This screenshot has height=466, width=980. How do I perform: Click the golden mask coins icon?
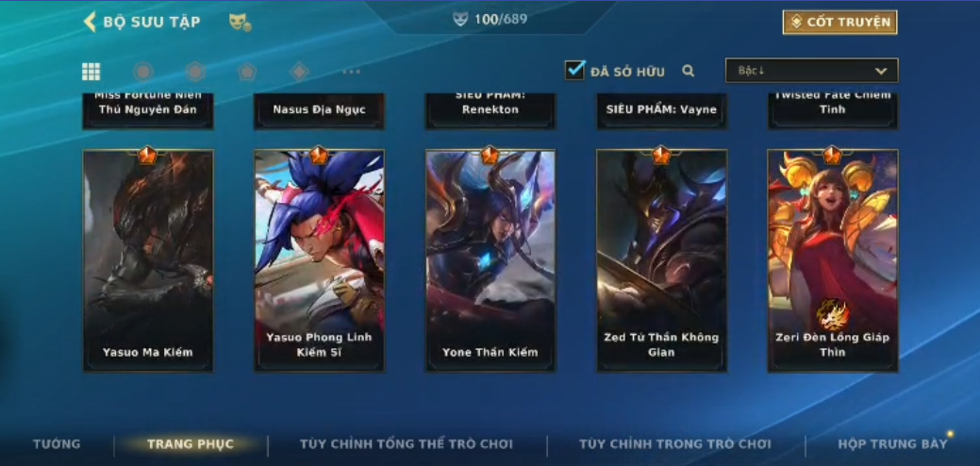[x=240, y=23]
